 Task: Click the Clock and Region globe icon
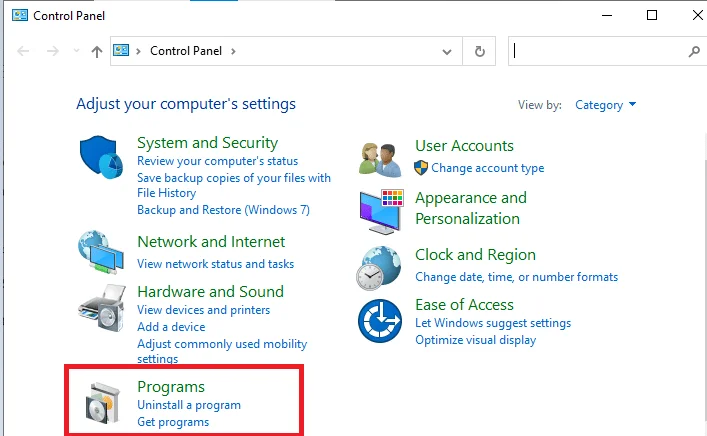tap(379, 268)
